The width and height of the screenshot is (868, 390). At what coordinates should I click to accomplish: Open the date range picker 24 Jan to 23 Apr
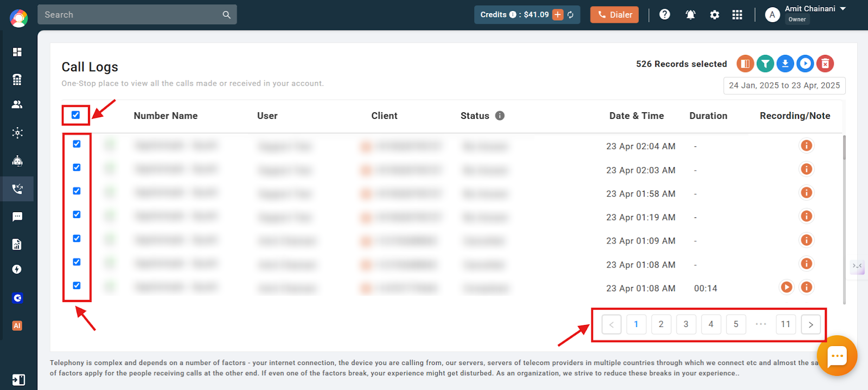coord(784,86)
